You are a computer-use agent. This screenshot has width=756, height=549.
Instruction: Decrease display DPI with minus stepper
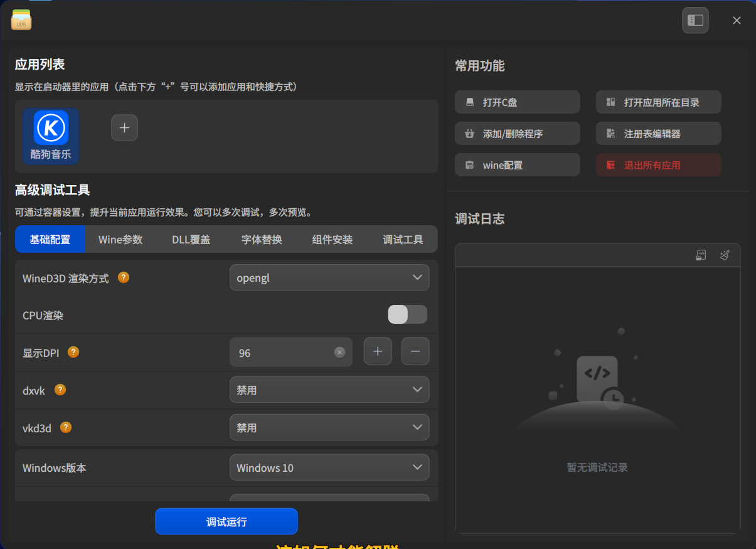(x=415, y=351)
